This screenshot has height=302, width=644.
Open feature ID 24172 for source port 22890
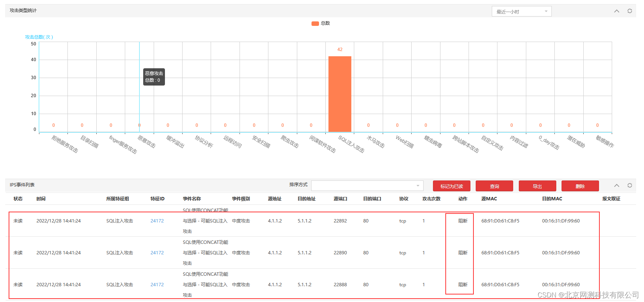(x=157, y=253)
